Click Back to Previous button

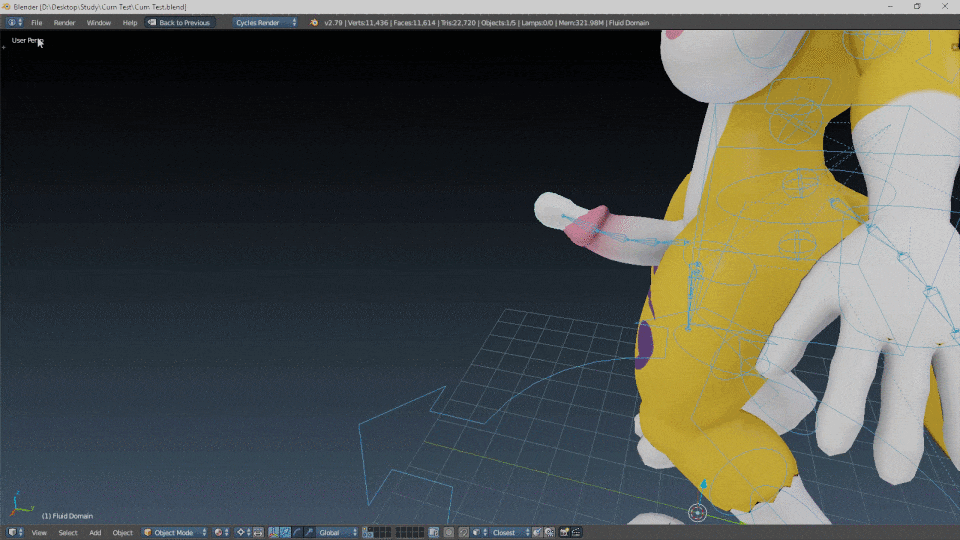[x=179, y=23]
